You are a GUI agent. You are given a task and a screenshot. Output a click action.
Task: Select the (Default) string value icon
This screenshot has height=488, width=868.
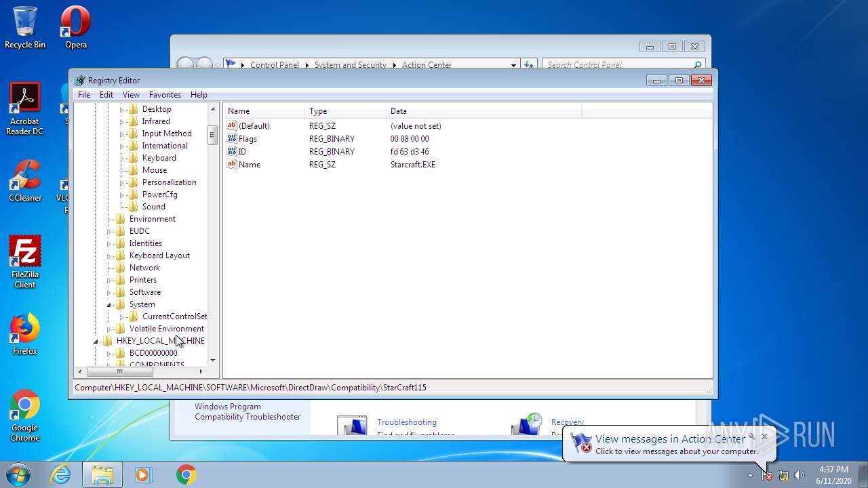(x=232, y=126)
